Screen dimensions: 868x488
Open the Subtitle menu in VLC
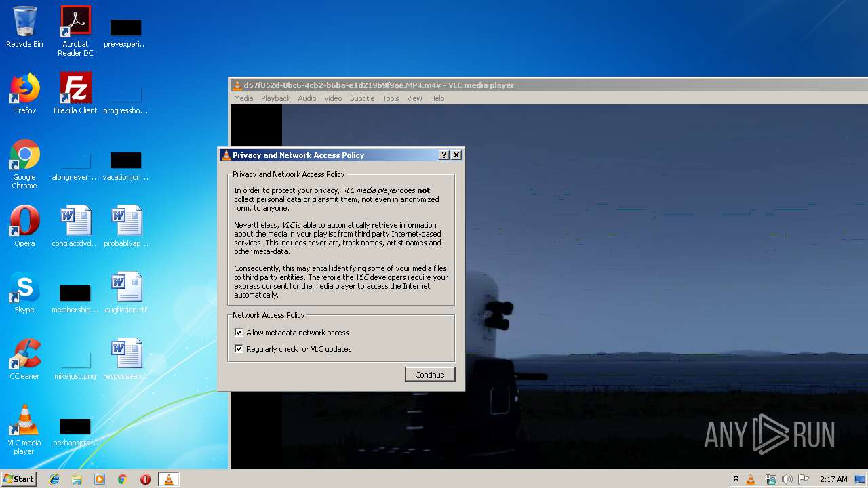tap(362, 98)
